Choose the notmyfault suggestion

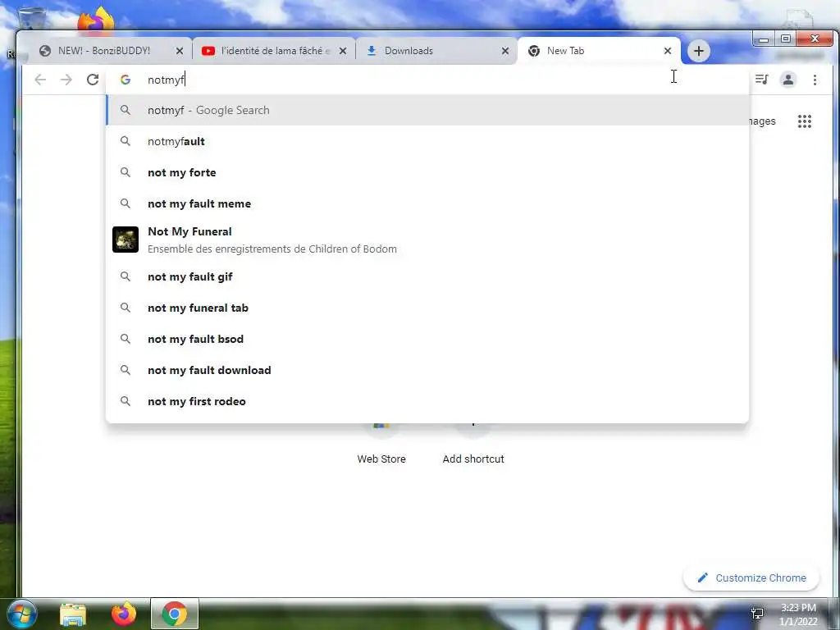coord(427,141)
